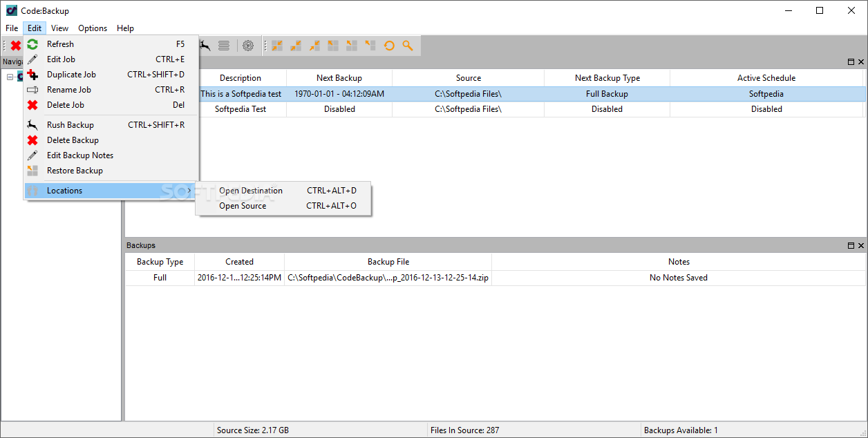Collapse the navigation tree root node

click(10, 77)
